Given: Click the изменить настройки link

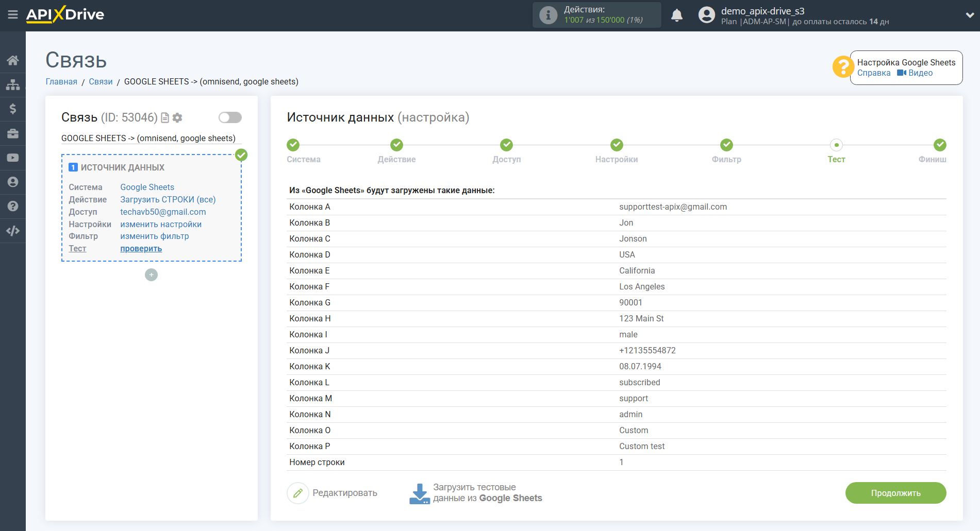Looking at the screenshot, I should tap(161, 225).
